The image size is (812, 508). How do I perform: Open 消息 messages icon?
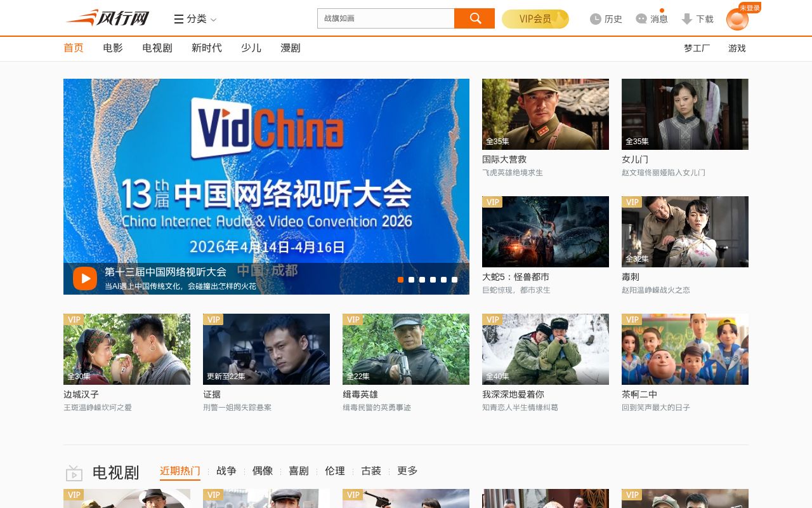[x=652, y=19]
